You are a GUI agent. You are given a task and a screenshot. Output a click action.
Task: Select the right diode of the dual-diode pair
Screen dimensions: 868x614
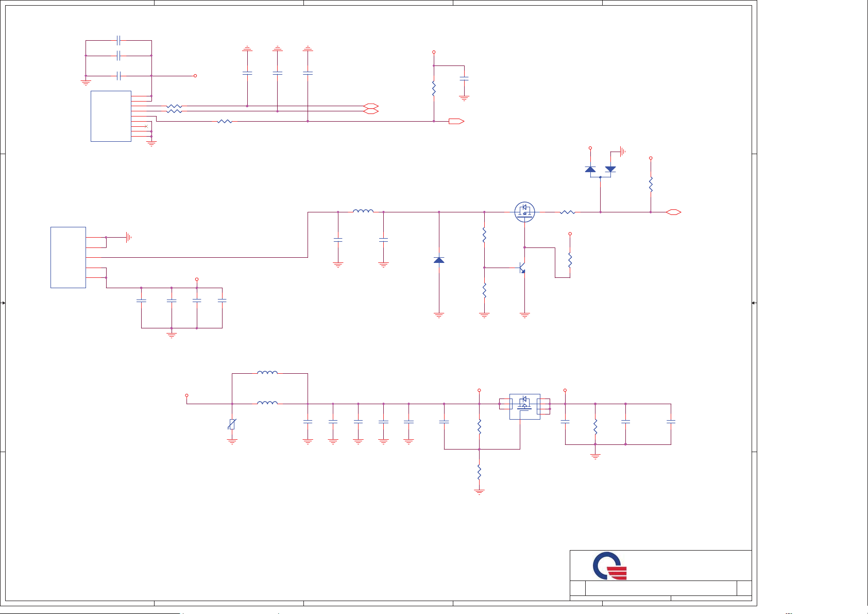610,169
